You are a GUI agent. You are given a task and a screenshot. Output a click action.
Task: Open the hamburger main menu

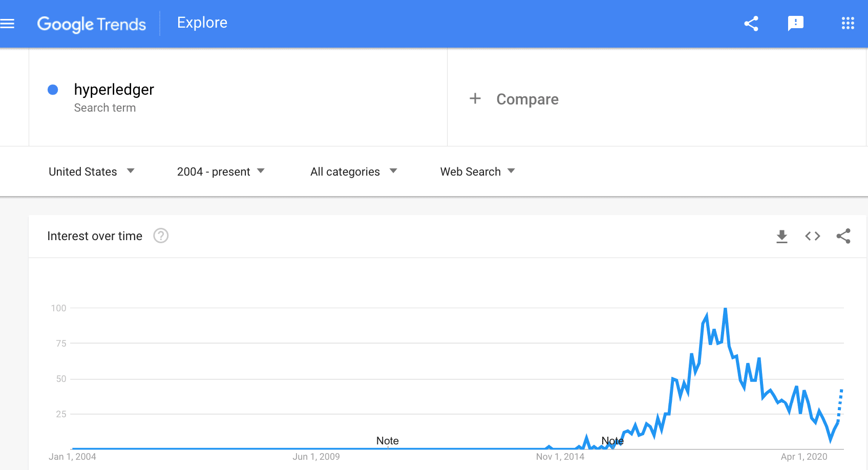click(7, 24)
